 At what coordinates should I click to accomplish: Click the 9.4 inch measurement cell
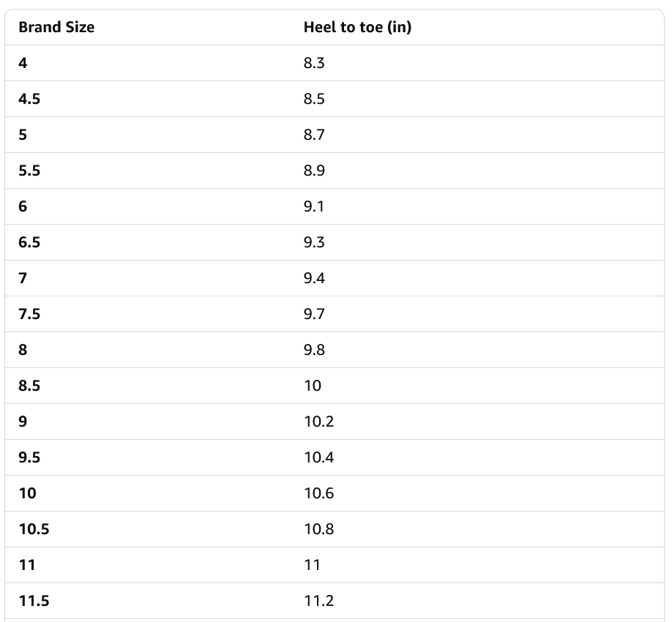(x=314, y=278)
